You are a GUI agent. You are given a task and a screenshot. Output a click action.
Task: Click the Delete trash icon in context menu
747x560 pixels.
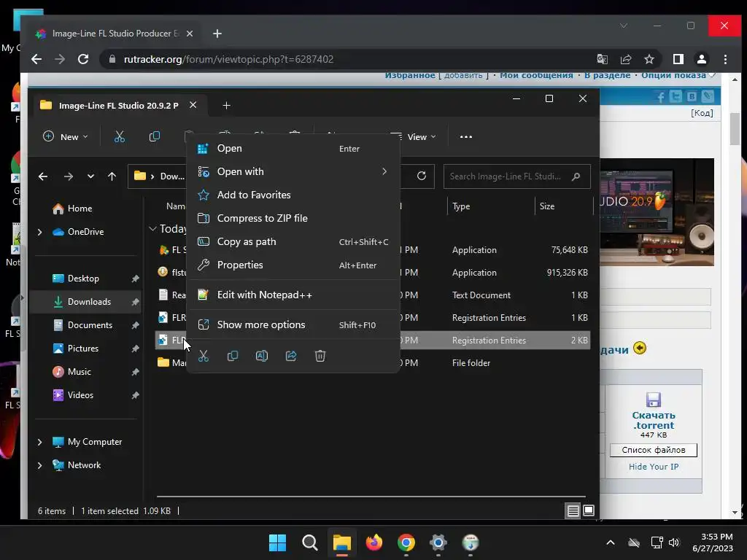point(320,356)
